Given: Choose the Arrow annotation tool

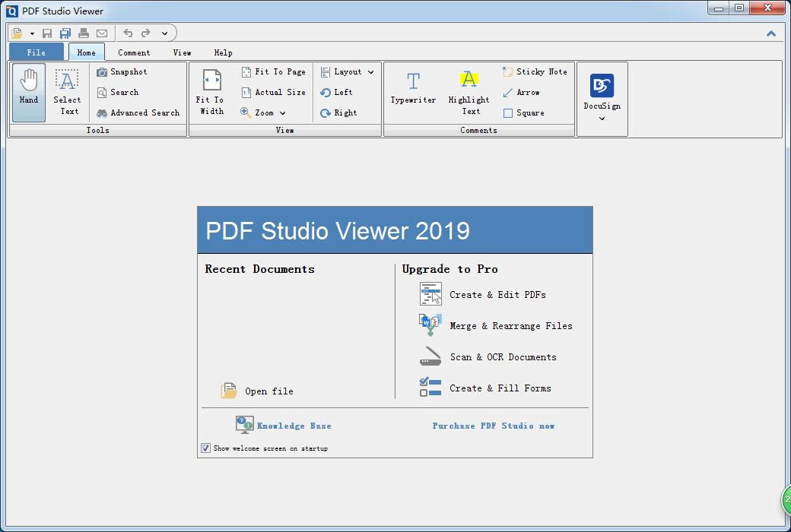Looking at the screenshot, I should (521, 92).
